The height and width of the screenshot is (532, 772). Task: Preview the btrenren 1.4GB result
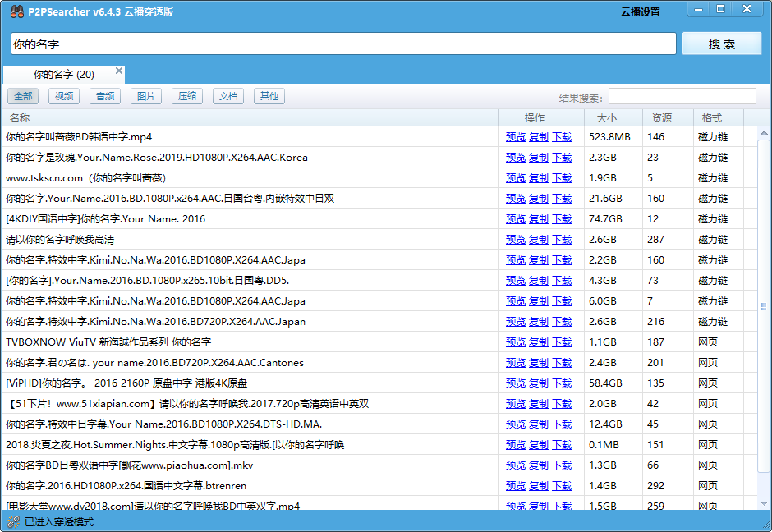point(516,486)
